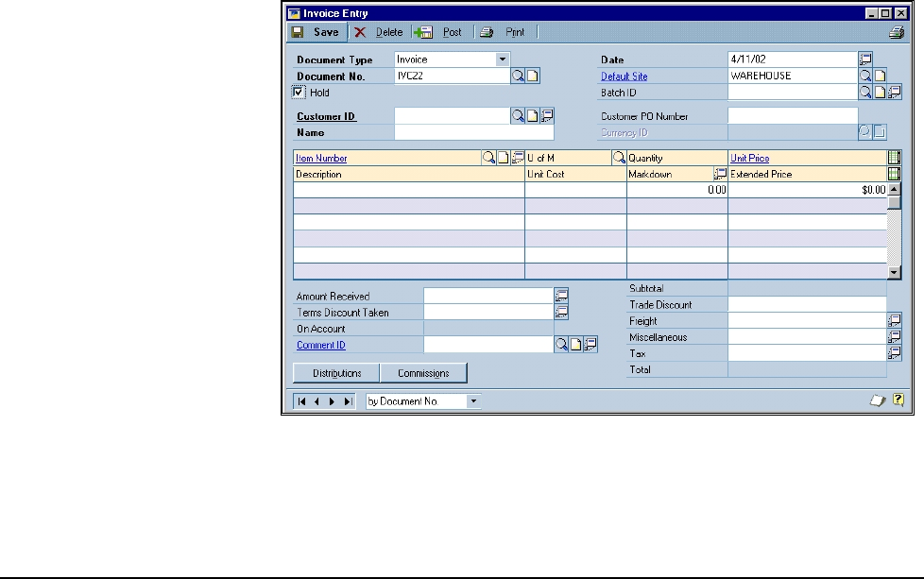The image size is (924, 579).
Task: Toggle the Hold checkbox
Action: tap(299, 93)
